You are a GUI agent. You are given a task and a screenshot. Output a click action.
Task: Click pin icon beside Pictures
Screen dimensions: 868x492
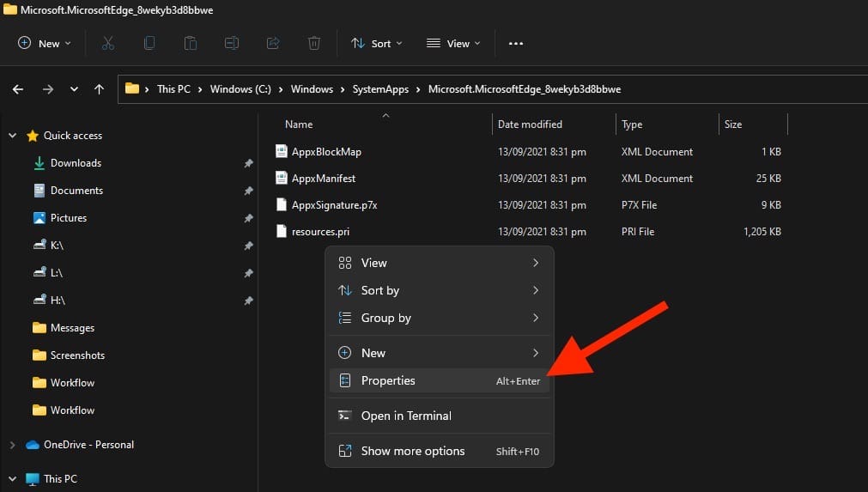(x=249, y=218)
